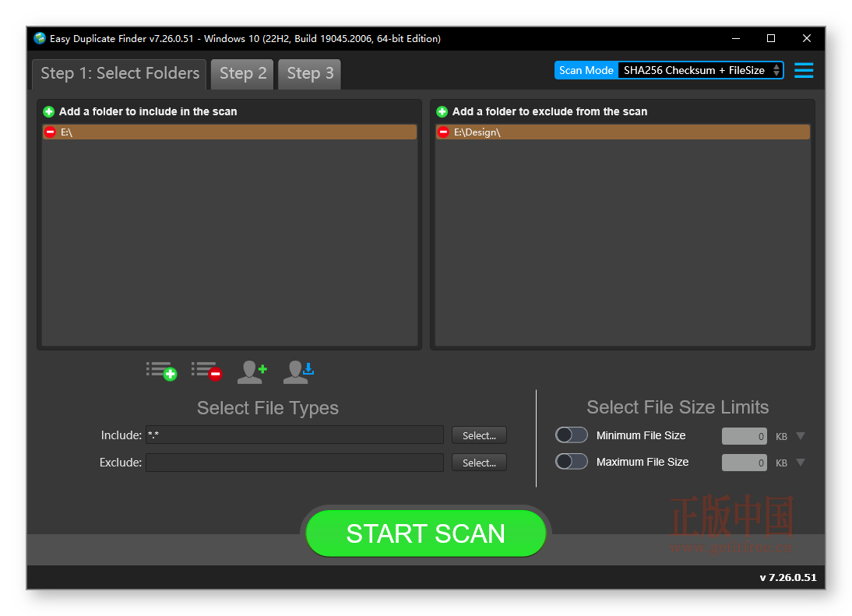The height and width of the screenshot is (616, 852).
Task: Click 'Add a folder to include in the scan'
Action: click(x=148, y=112)
